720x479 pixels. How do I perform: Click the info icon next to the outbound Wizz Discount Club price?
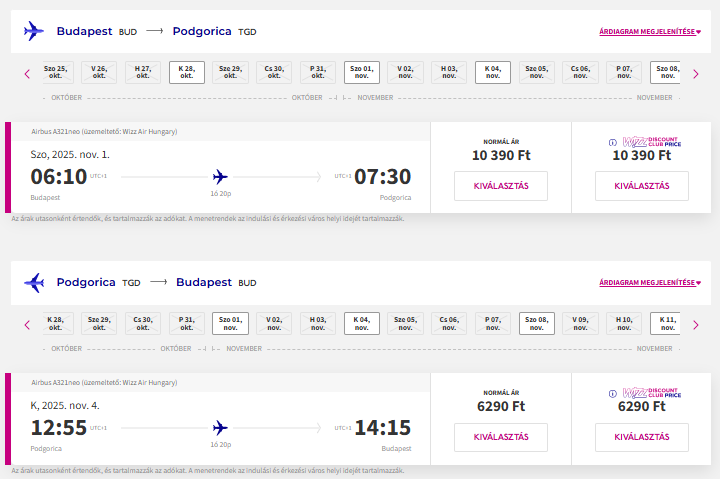coord(612,142)
